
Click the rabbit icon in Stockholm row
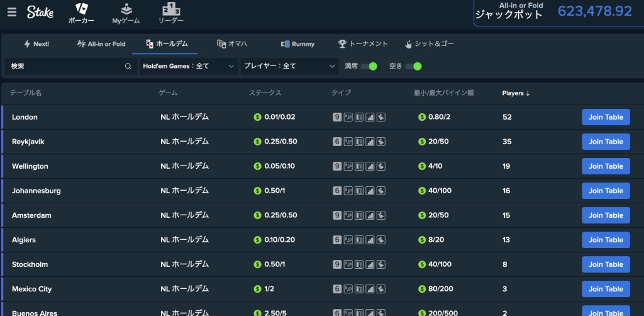click(x=380, y=264)
